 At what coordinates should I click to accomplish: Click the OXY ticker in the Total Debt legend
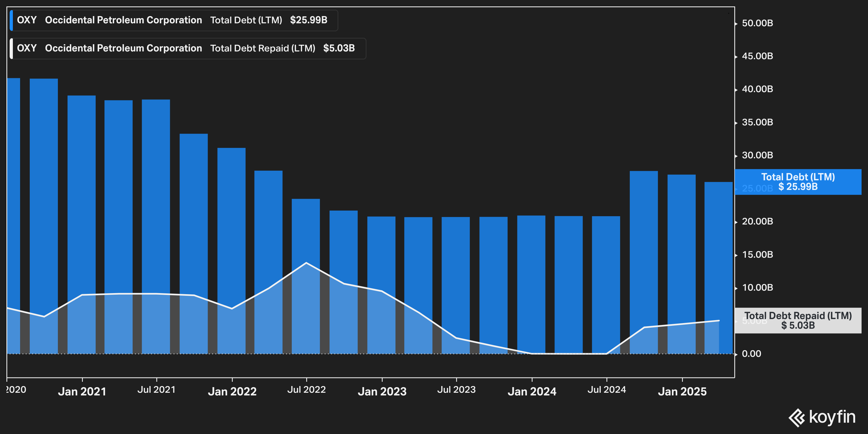tap(27, 20)
